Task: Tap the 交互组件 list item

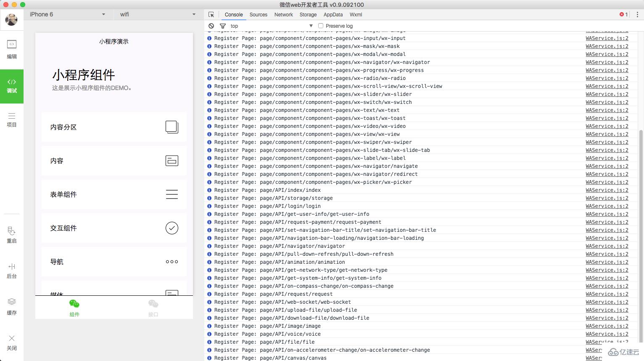Action: click(x=114, y=228)
